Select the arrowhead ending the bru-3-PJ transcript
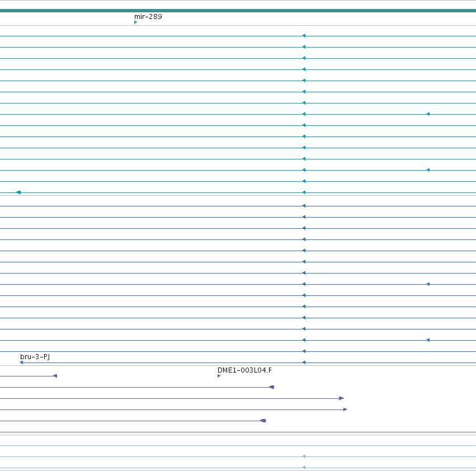The image size is (476, 471). 21,362
